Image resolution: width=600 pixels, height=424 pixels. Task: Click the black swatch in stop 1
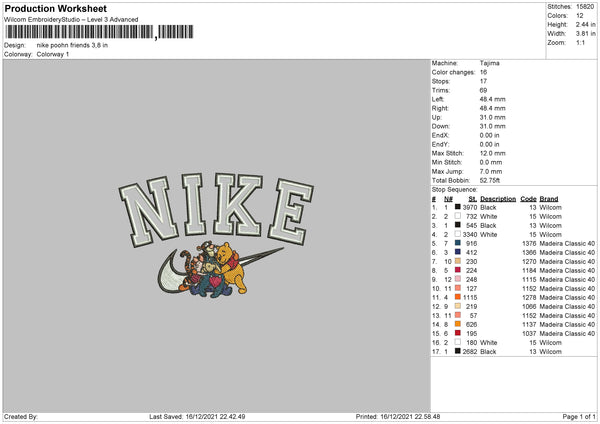point(458,207)
